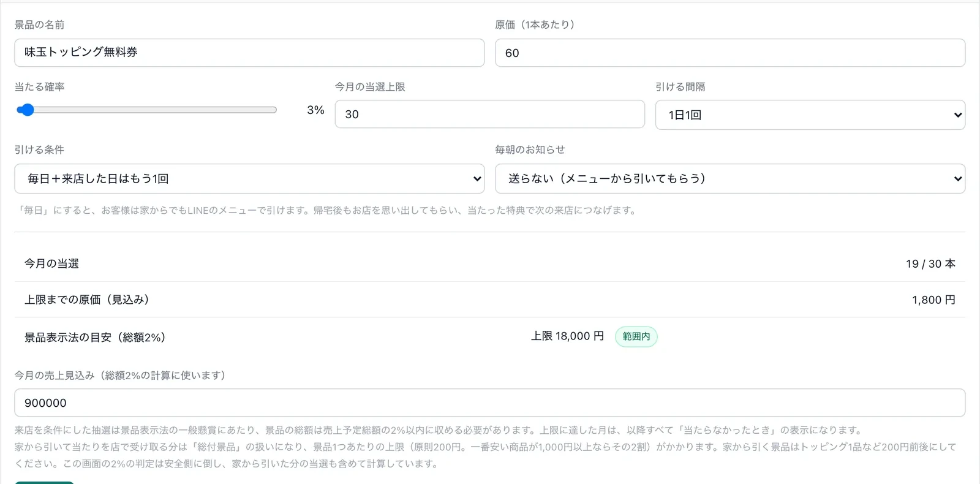Click the 毎朝のお知らせ label

(530, 149)
